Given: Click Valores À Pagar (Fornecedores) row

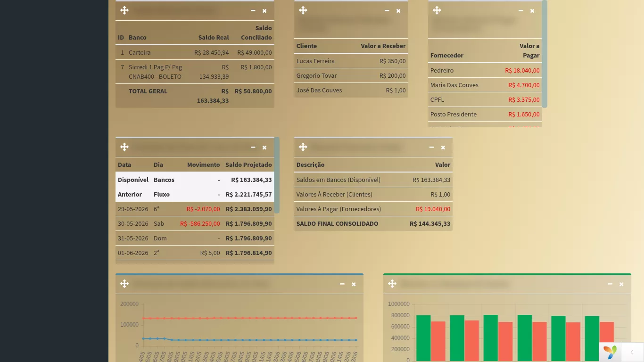Looking at the screenshot, I should 373,209.
